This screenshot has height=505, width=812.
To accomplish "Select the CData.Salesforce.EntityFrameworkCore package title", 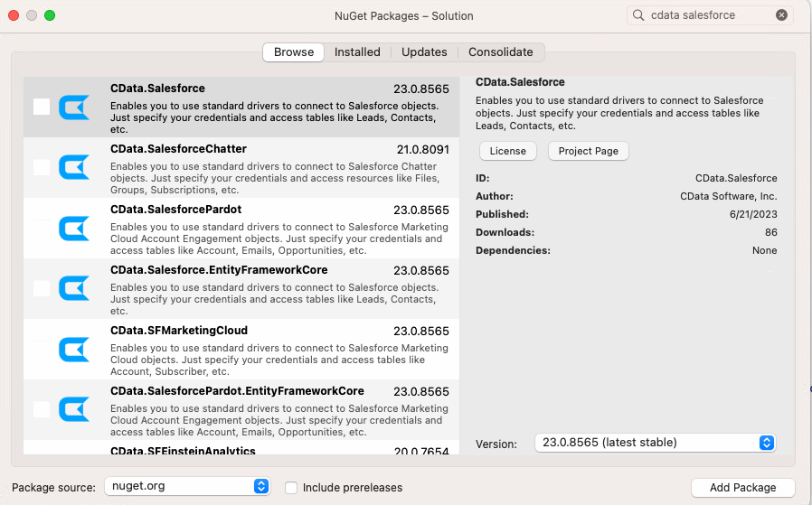I will (x=219, y=270).
